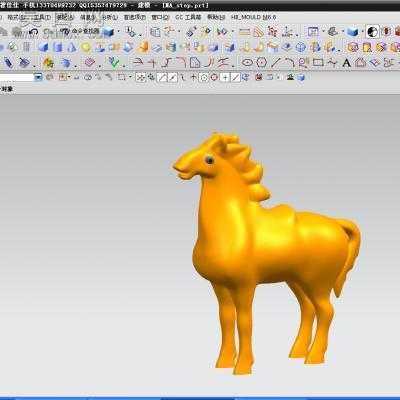Select the Cylinder feature icon
The height and width of the screenshot is (400, 400).
coord(58,47)
